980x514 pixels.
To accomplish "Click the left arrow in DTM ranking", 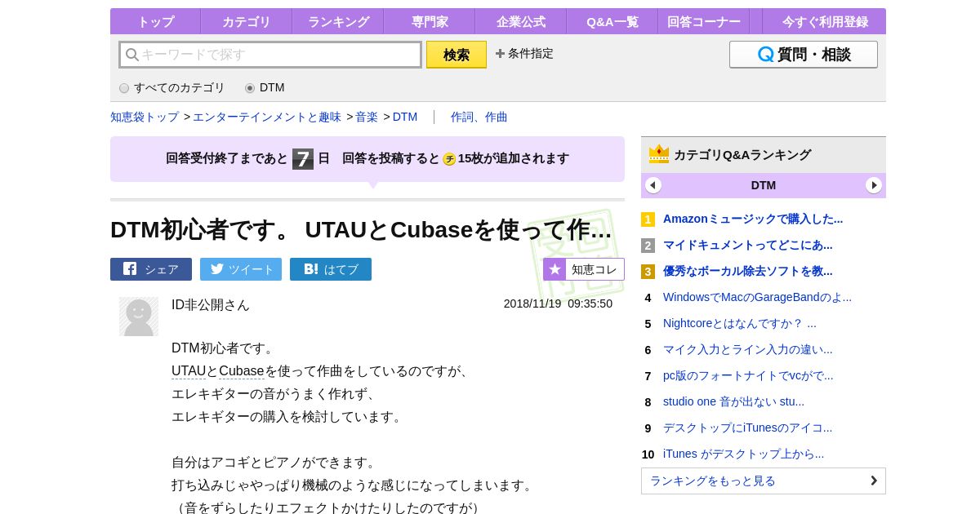I will click(x=653, y=185).
